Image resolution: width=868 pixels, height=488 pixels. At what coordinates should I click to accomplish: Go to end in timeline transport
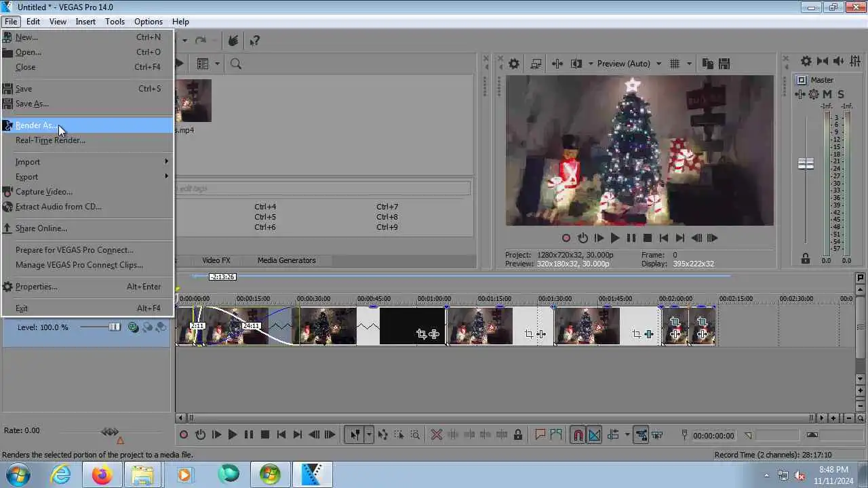[x=298, y=435]
